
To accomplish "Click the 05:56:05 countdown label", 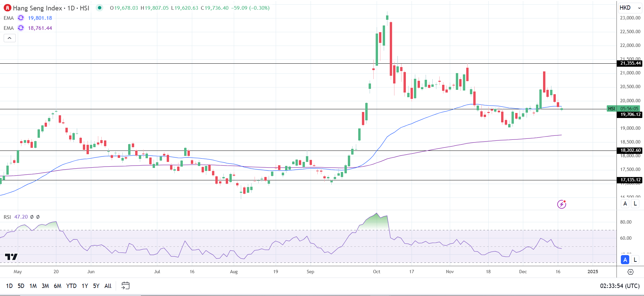I will pyautogui.click(x=629, y=109).
